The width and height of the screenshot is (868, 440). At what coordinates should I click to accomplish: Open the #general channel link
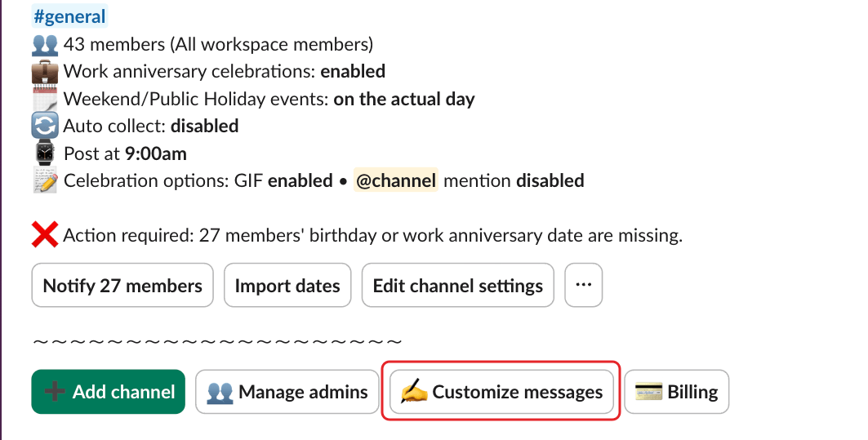point(69,16)
